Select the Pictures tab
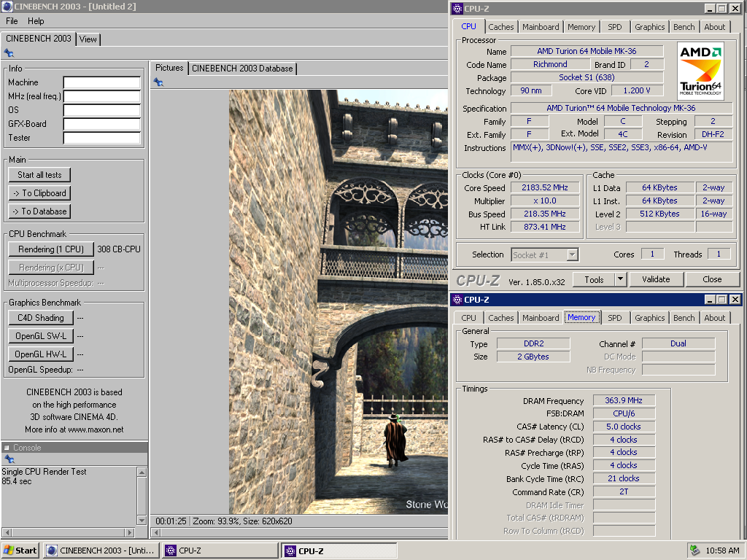747x560 pixels. (x=169, y=68)
